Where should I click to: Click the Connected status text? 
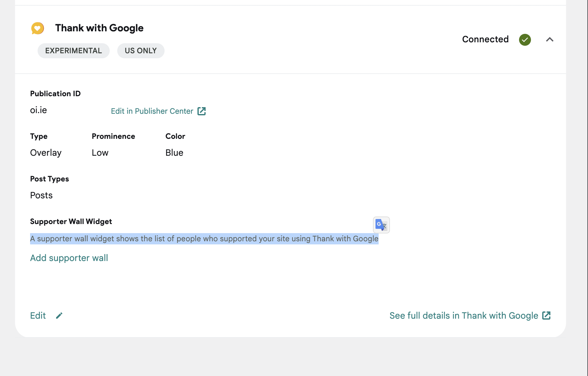pyautogui.click(x=485, y=39)
